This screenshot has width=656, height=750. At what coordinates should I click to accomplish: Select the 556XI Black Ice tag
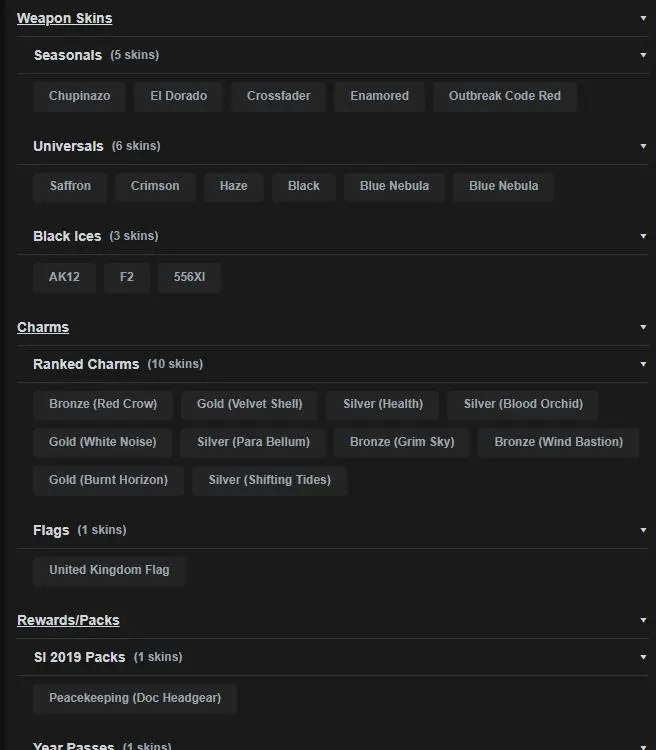coord(189,277)
